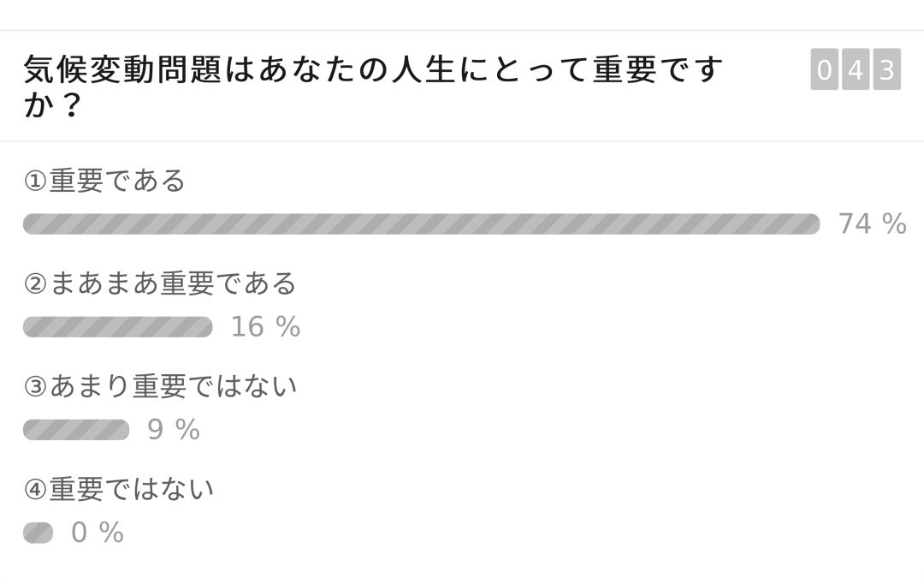The width and height of the screenshot is (924, 578).
Task: Select answer option ③あまり重要ではない
Action: pyautogui.click(x=160, y=386)
